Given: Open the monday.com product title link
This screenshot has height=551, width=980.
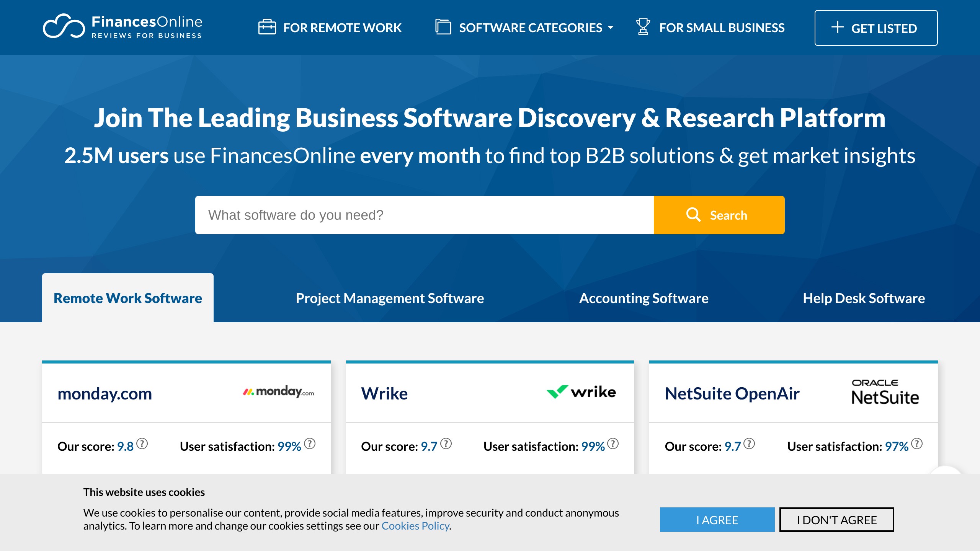Looking at the screenshot, I should [105, 393].
